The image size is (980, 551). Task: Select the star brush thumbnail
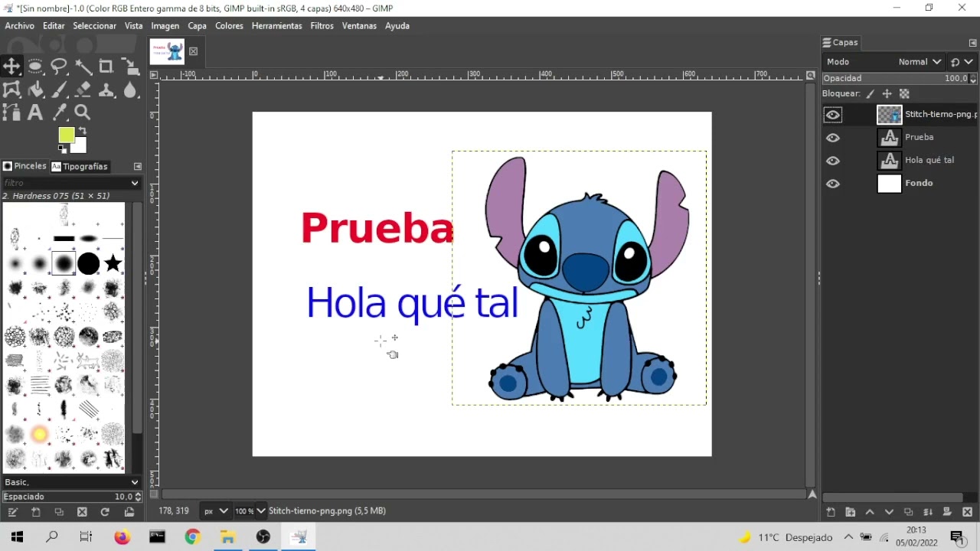[113, 264]
